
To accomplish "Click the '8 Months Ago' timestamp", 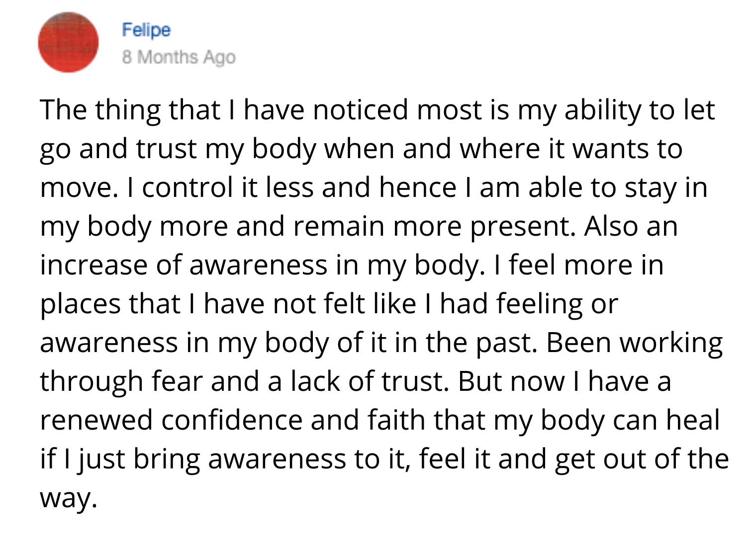I will pos(179,57).
